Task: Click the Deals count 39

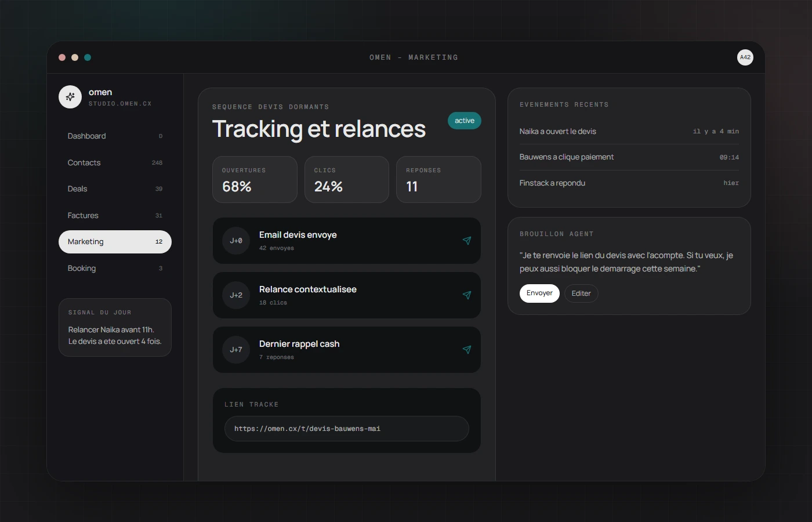Action: tap(159, 189)
